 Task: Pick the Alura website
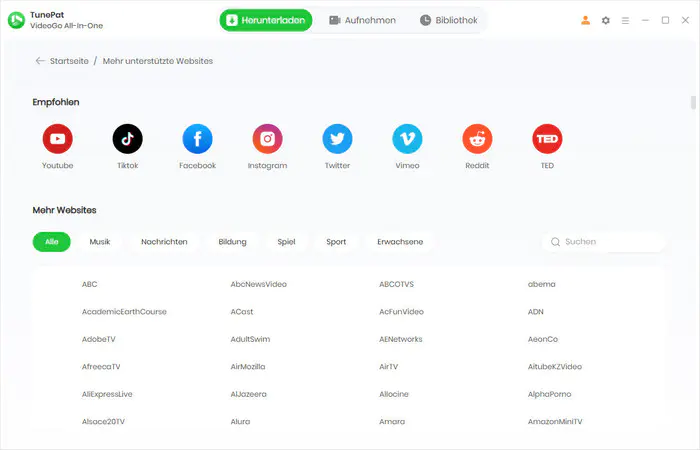240,421
